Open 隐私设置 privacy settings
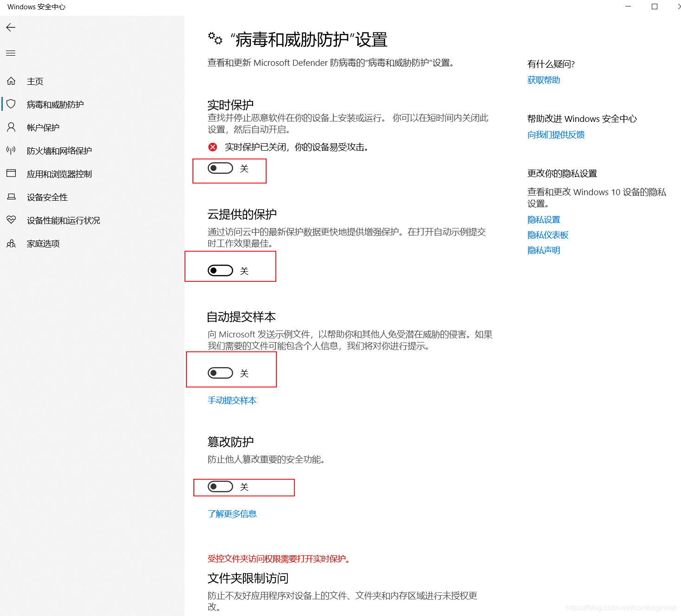The width and height of the screenshot is (681, 616). point(543,219)
